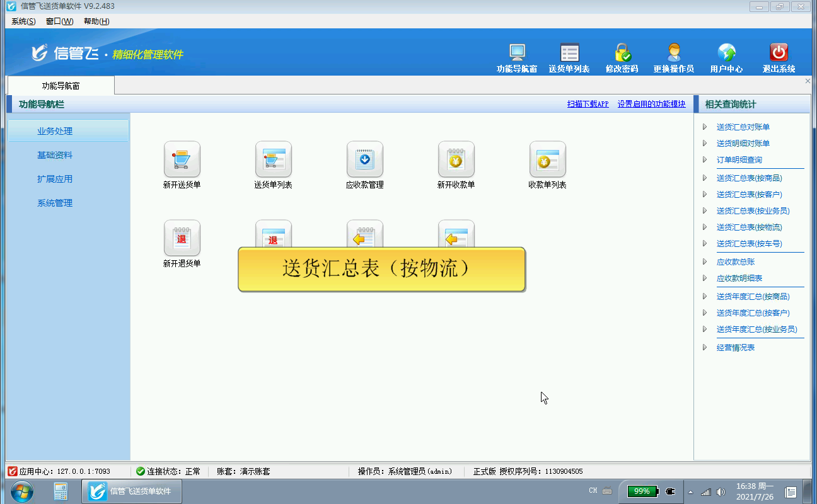Click the 应收款管理 icon
This screenshot has height=504, width=817.
[x=364, y=159]
